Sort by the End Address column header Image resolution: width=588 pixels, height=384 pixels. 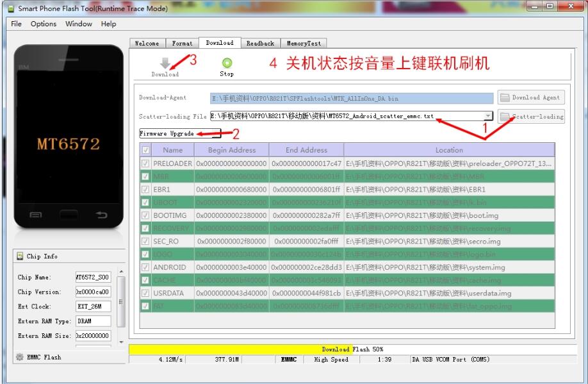coord(306,150)
